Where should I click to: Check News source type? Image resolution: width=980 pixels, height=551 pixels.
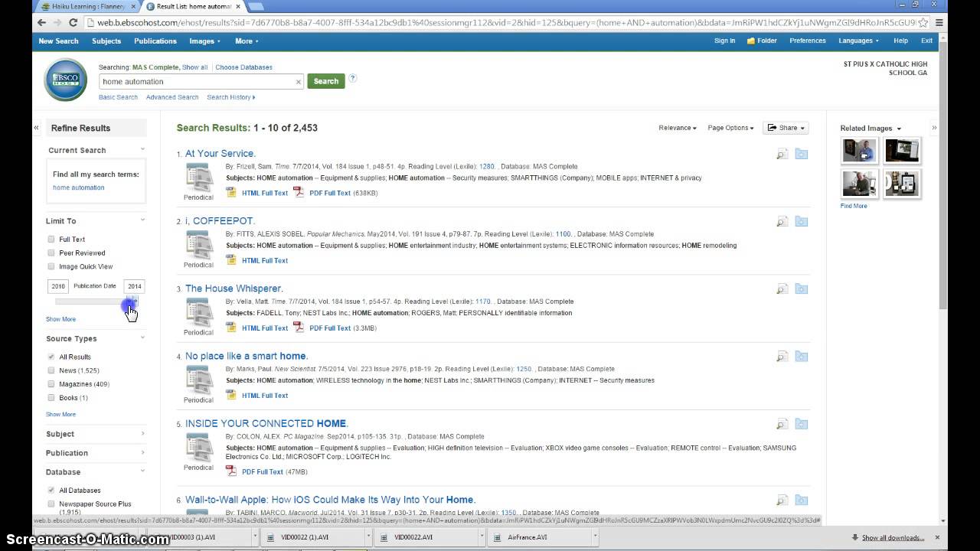(51, 371)
